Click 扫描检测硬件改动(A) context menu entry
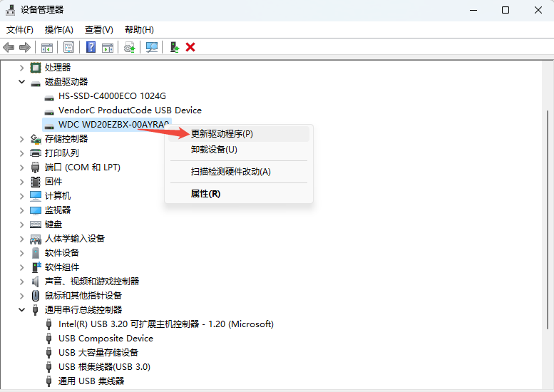This screenshot has height=392, width=554. (230, 172)
